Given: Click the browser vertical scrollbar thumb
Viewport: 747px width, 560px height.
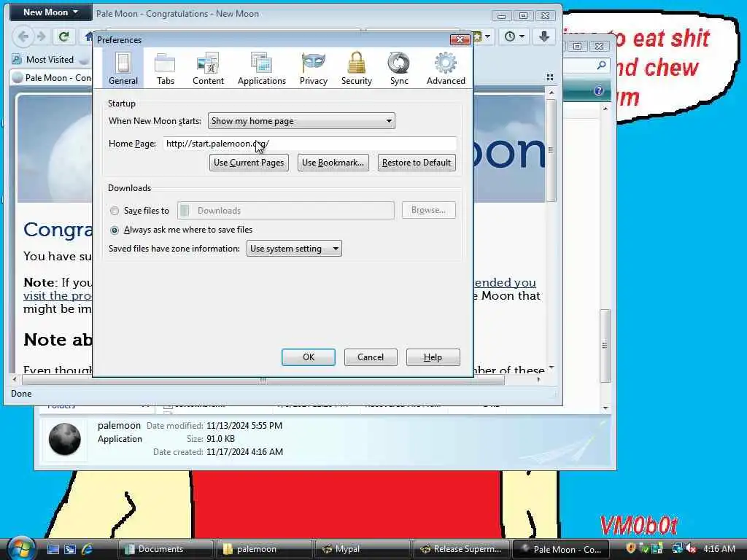Looking at the screenshot, I should coord(551,150).
